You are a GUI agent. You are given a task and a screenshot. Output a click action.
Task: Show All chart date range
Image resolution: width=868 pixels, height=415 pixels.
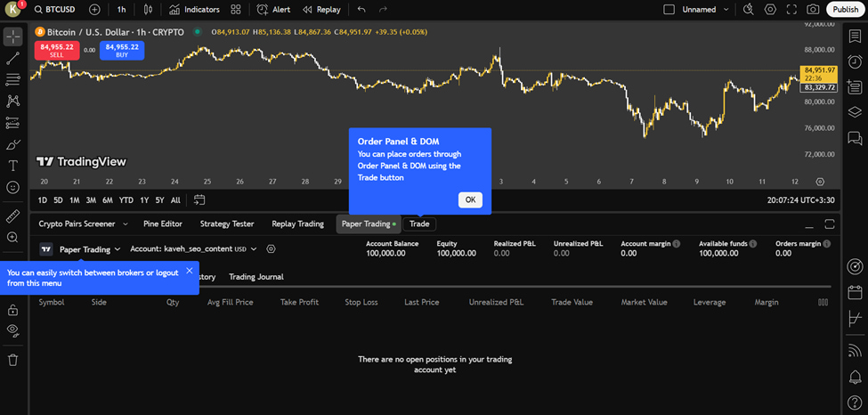pos(175,200)
